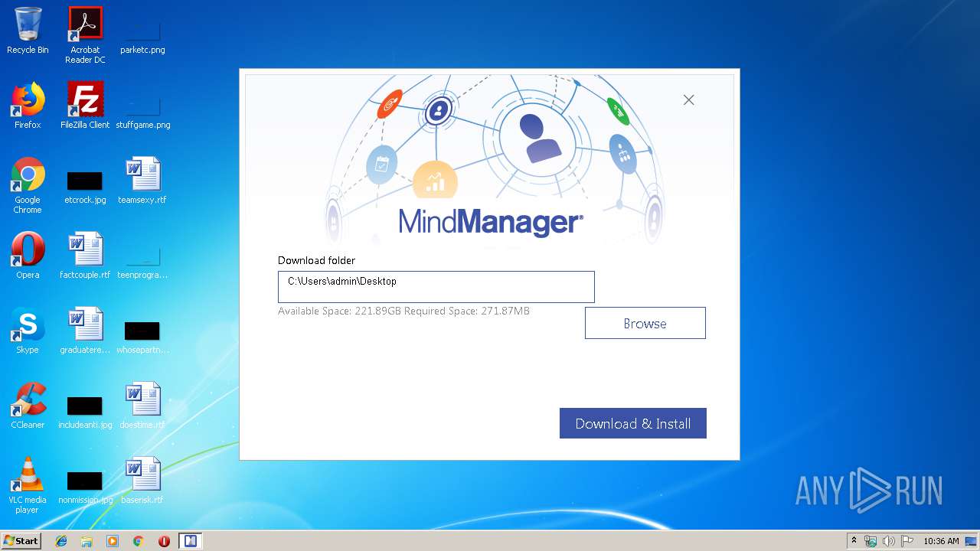Screen dimensions: 980x551
Task: Click Browse to choose folder
Action: pyautogui.click(x=645, y=323)
